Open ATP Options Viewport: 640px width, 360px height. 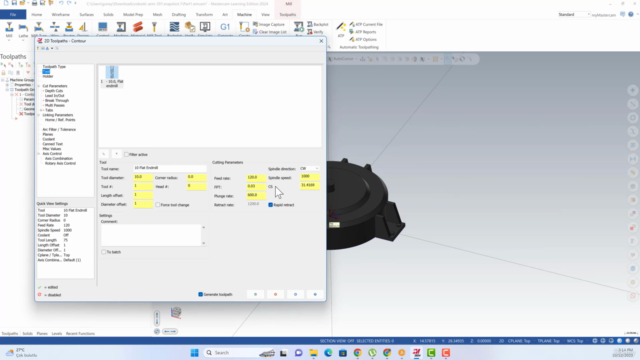(363, 40)
